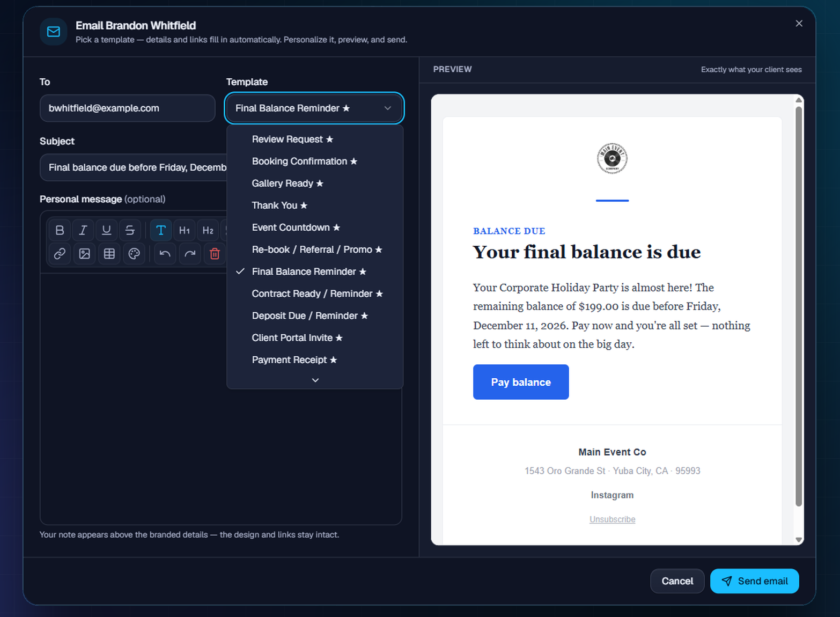Screen dimensions: 840x617
Task: Click the preview scrollbar thumb
Action: tap(799, 306)
